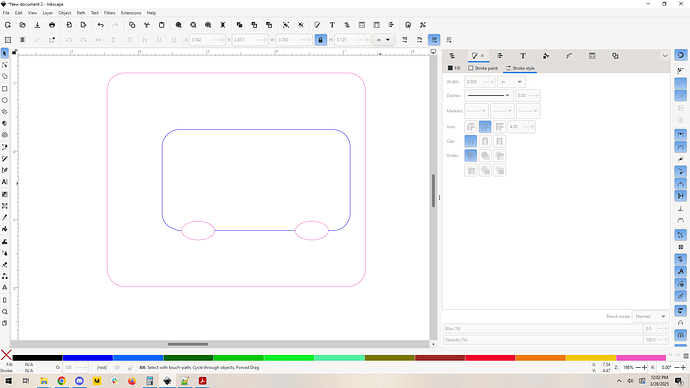Choose the Node editing tool
This screenshot has height=388, width=690.
pyautogui.click(x=5, y=65)
